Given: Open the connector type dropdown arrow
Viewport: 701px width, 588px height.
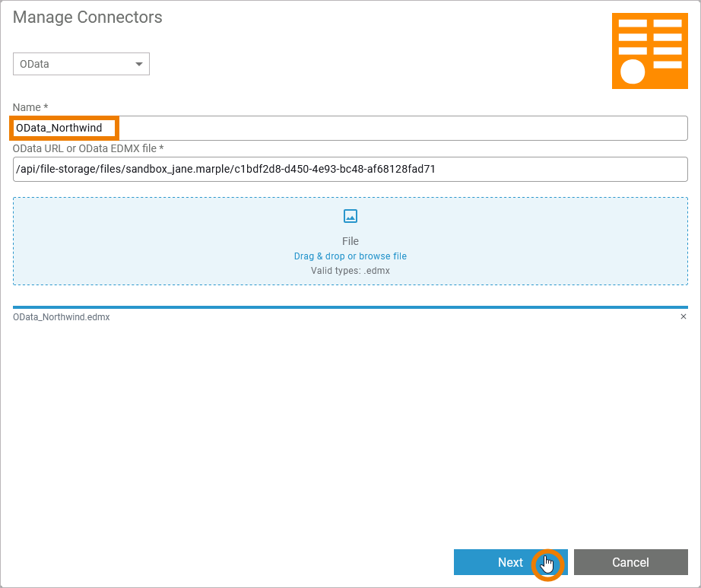Looking at the screenshot, I should pyautogui.click(x=138, y=65).
